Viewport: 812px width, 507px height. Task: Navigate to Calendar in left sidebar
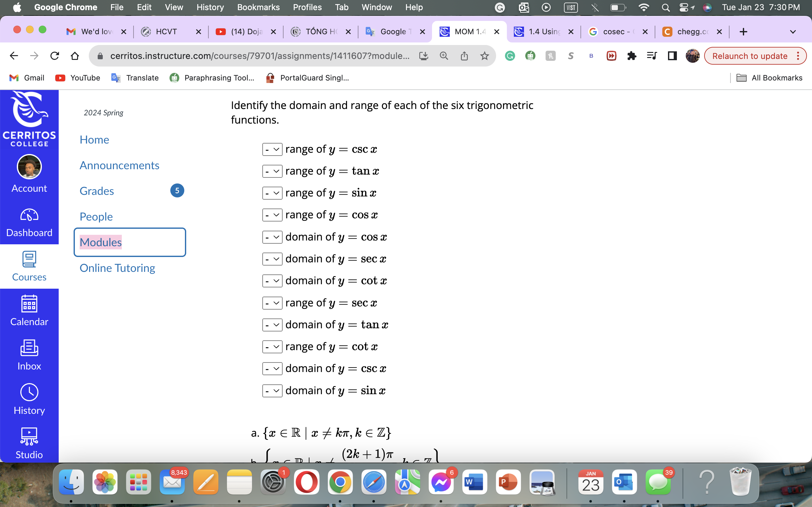pyautogui.click(x=29, y=310)
